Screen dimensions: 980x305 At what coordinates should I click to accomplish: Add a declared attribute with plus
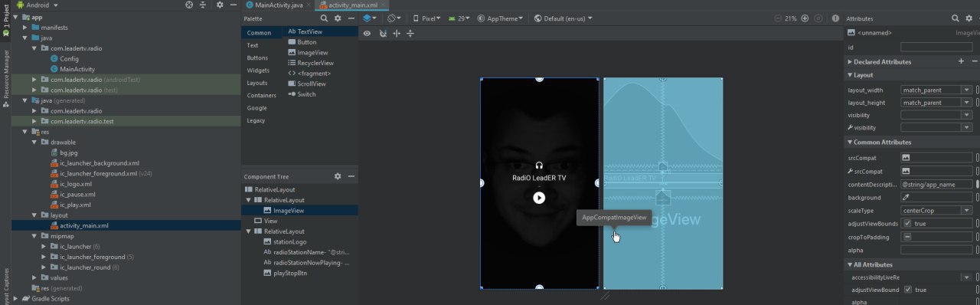pyautogui.click(x=961, y=61)
